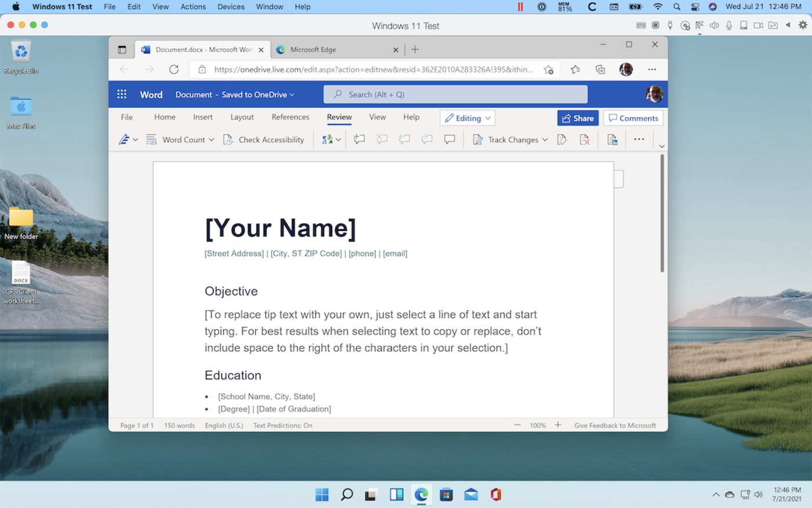The width and height of the screenshot is (812, 508).
Task: Click inside the Search Alt+Q field
Action: [x=455, y=94]
